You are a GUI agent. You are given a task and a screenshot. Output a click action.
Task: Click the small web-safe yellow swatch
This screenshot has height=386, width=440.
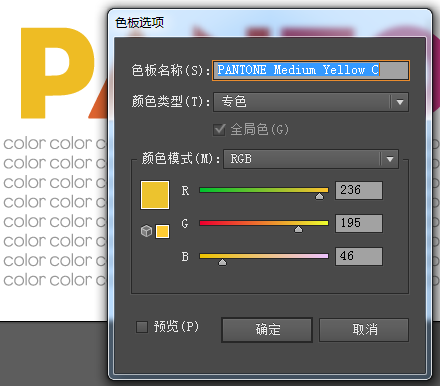162,231
